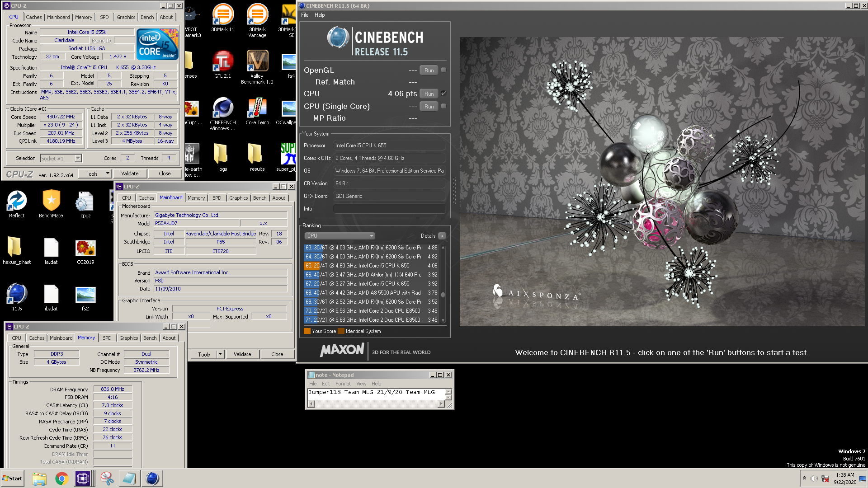Click the Notepad horizontal scrollbar
Image resolution: width=868 pixels, height=488 pixels.
coord(376,404)
